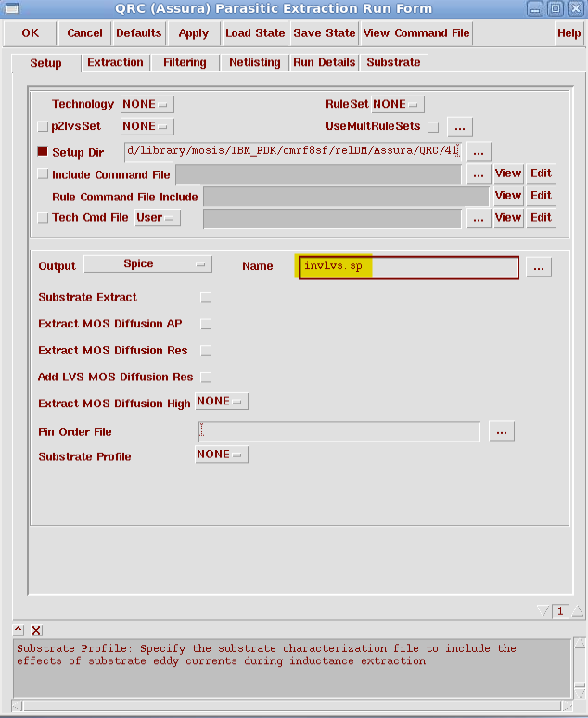The width and height of the screenshot is (588, 718).
Task: Open the Technology dropdown
Action: click(x=147, y=104)
